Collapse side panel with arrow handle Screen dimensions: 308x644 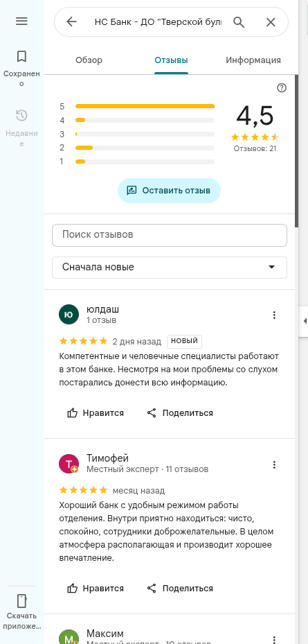pos(305,321)
